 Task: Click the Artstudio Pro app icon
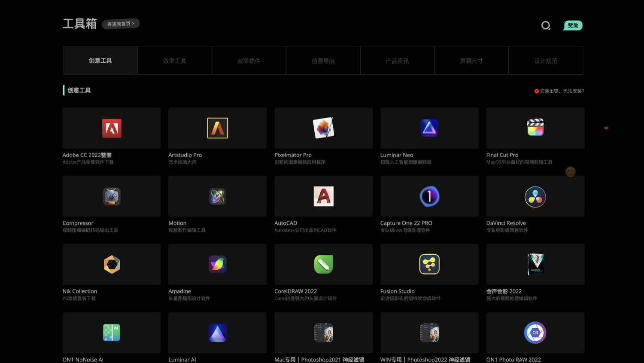coord(217,128)
